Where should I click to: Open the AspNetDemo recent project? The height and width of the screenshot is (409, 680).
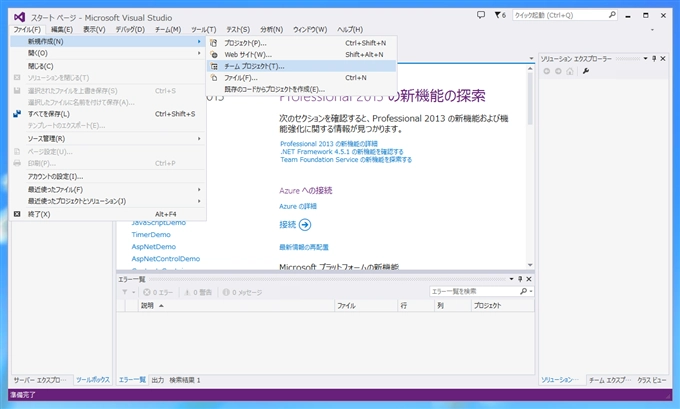point(154,247)
